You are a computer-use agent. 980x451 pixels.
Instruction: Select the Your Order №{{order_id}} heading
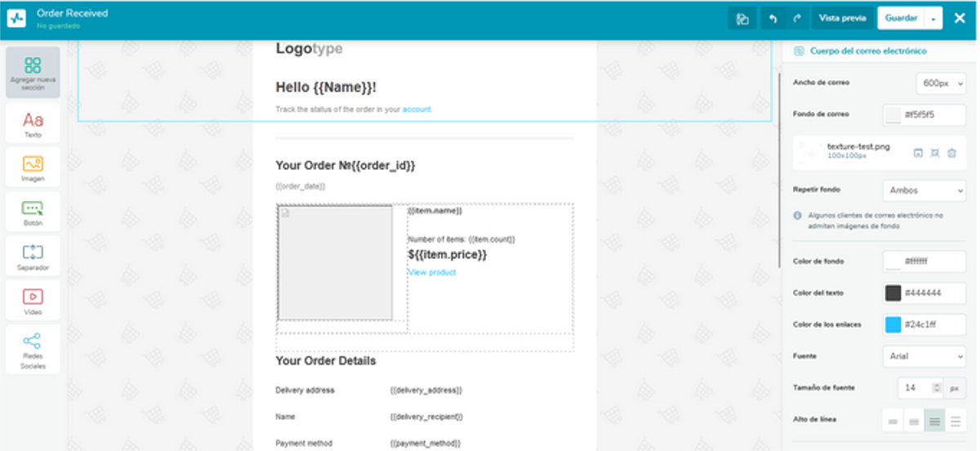pos(345,165)
